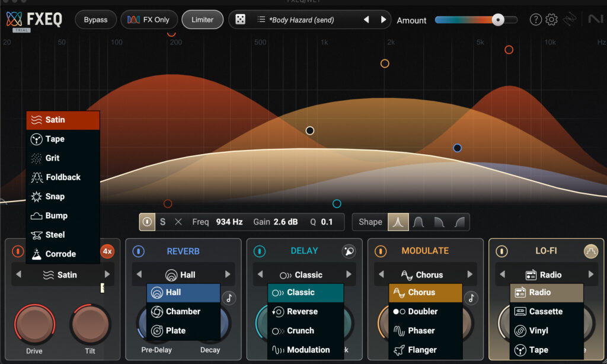Click the Tilt knob
Image resolution: width=607 pixels, height=364 pixels.
click(90, 324)
